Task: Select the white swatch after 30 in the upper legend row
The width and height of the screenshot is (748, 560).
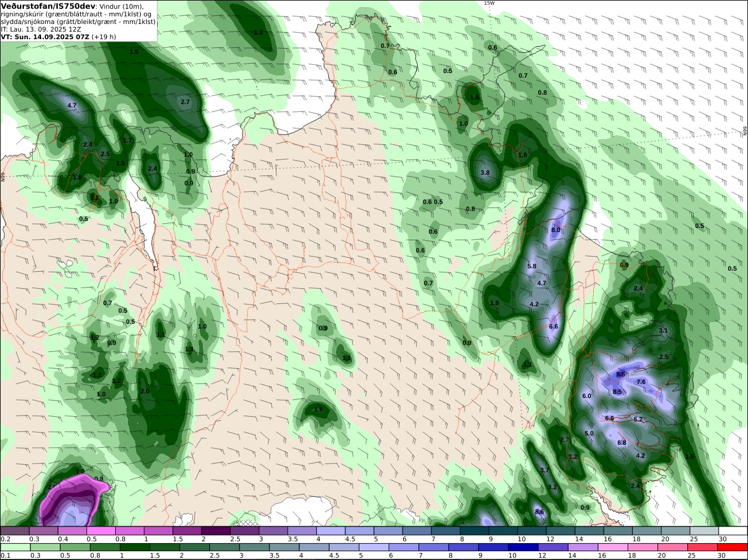Action: click(733, 531)
